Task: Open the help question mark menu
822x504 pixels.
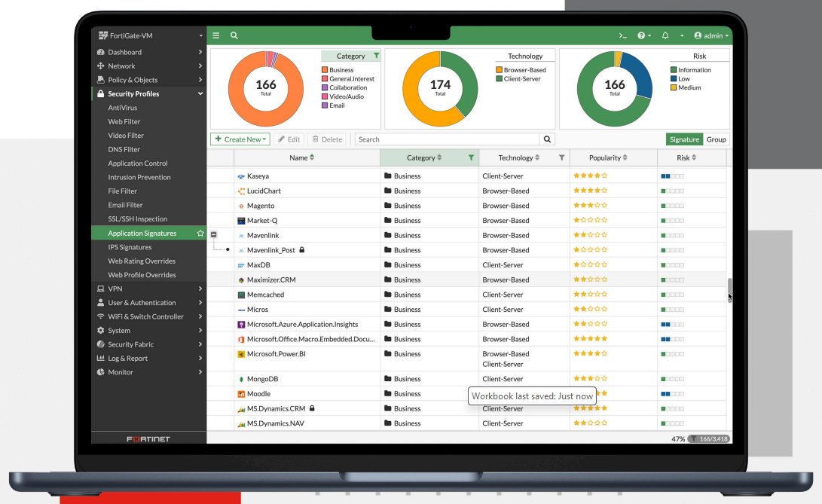Action: point(643,35)
